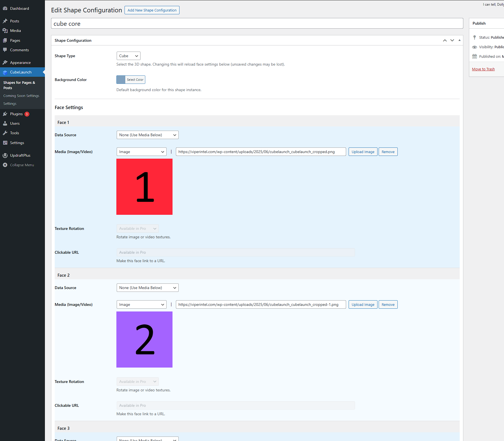Click the Collapse Menu arrow icon

click(5, 165)
